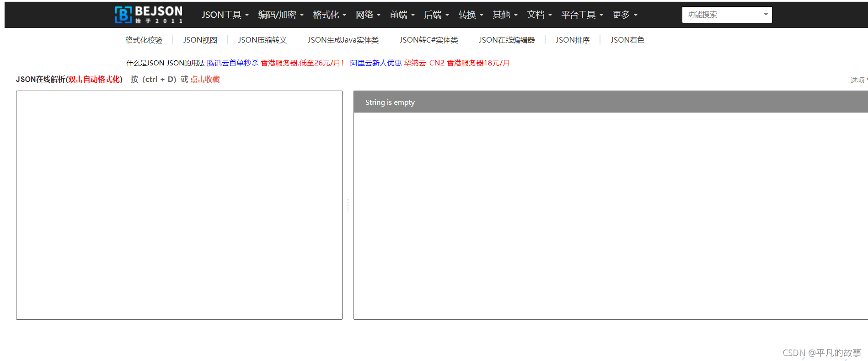Open the 华纳云_CN2 香港服务器18元/月 link
Screen dimensions: 868x361
tap(456, 63)
